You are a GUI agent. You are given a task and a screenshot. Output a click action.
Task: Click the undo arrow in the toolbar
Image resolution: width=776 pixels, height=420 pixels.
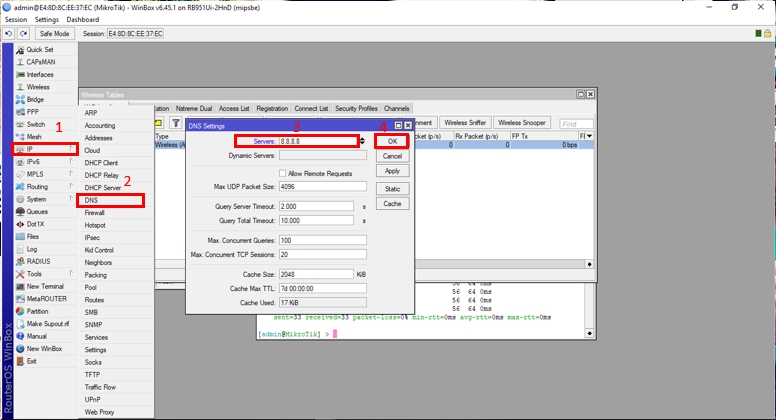coord(8,34)
